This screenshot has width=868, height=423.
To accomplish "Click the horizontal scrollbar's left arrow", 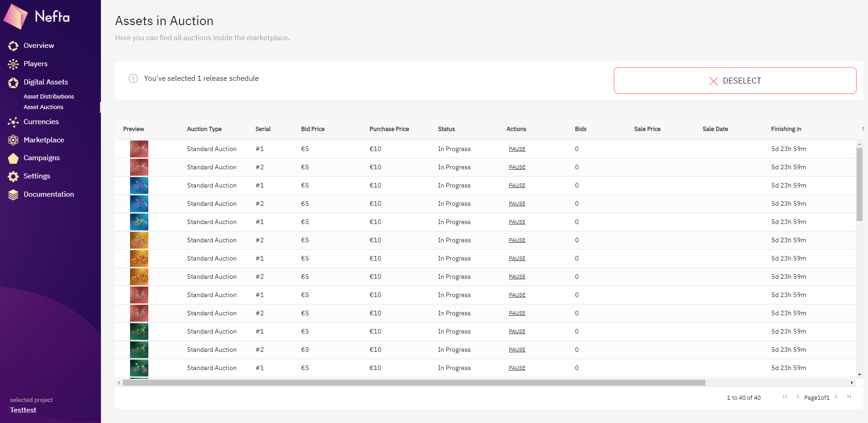I will 119,382.
